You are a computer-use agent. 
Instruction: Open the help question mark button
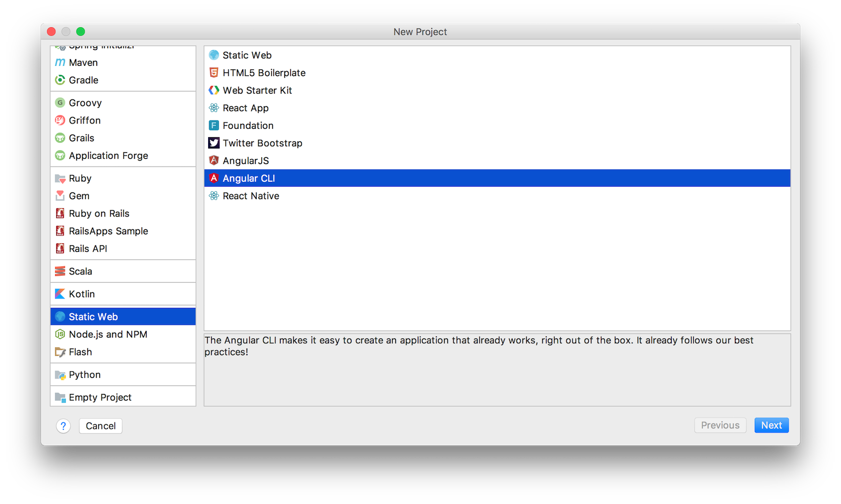63,426
